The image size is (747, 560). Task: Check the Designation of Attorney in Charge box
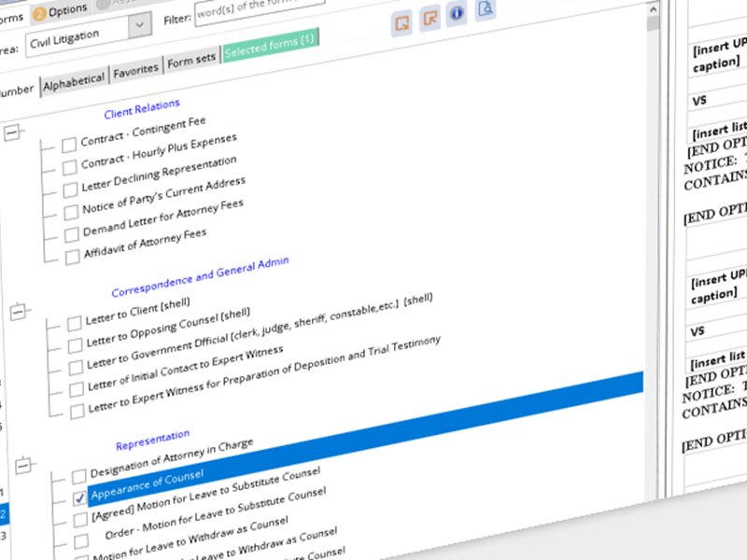coord(78,475)
